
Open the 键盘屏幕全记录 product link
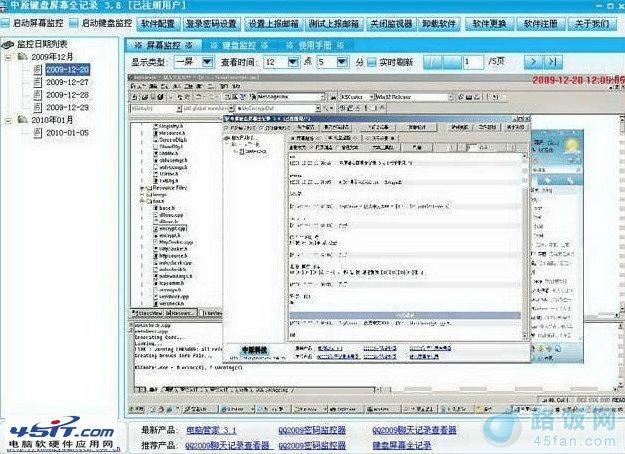(402, 445)
